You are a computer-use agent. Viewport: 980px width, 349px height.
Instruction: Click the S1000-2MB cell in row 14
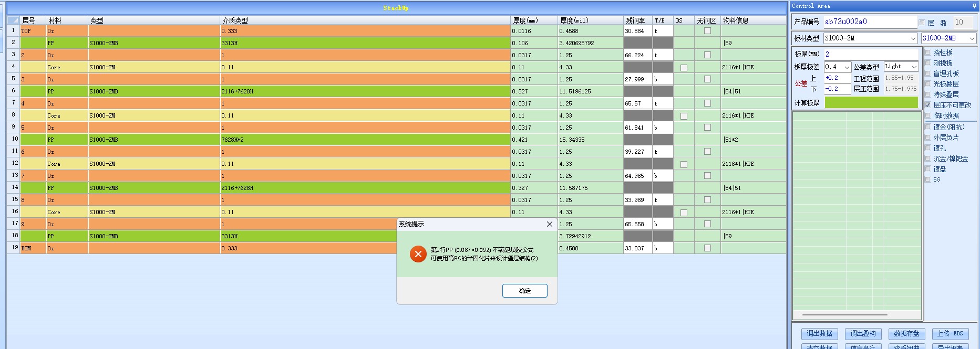click(x=154, y=188)
